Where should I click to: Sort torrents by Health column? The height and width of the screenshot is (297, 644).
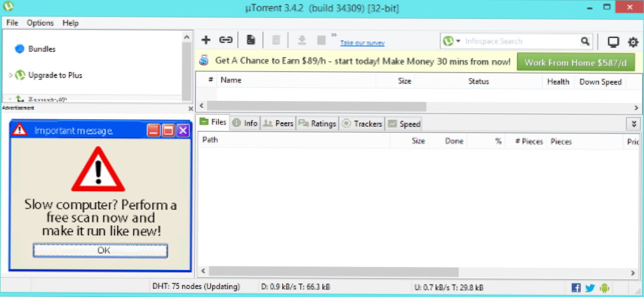(558, 82)
